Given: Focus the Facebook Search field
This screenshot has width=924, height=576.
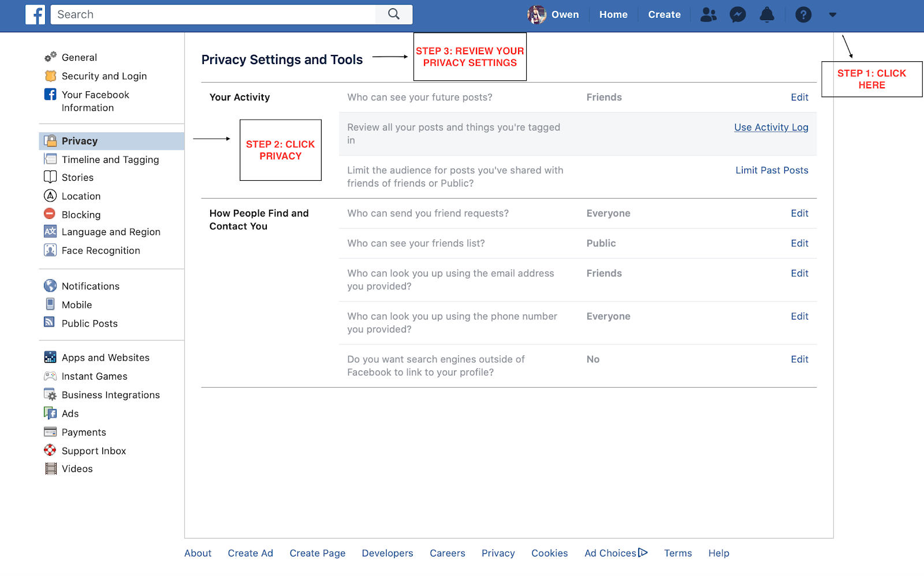Looking at the screenshot, I should click(213, 14).
